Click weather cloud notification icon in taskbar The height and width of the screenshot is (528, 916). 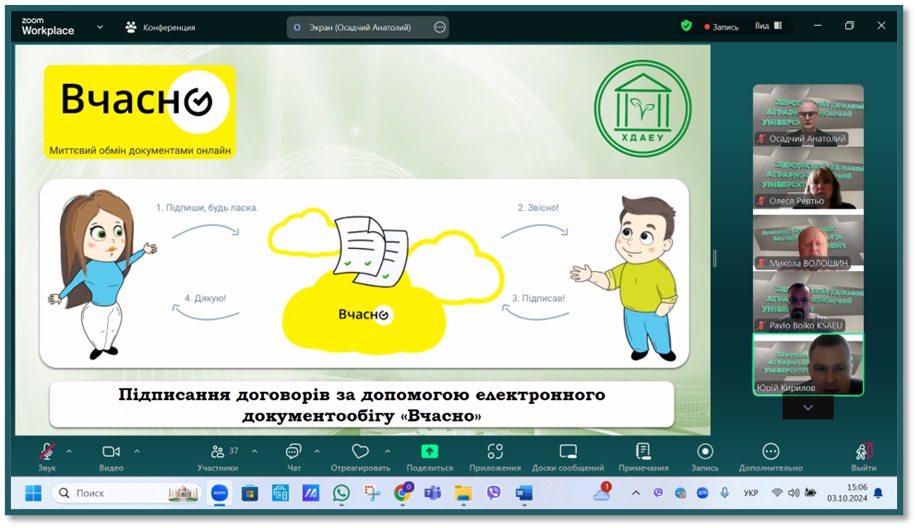(x=602, y=492)
